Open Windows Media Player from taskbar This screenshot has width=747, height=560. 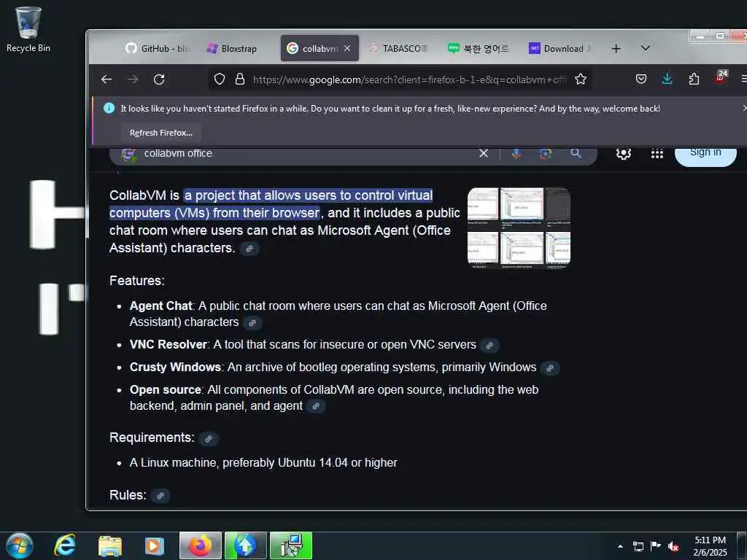point(154,545)
